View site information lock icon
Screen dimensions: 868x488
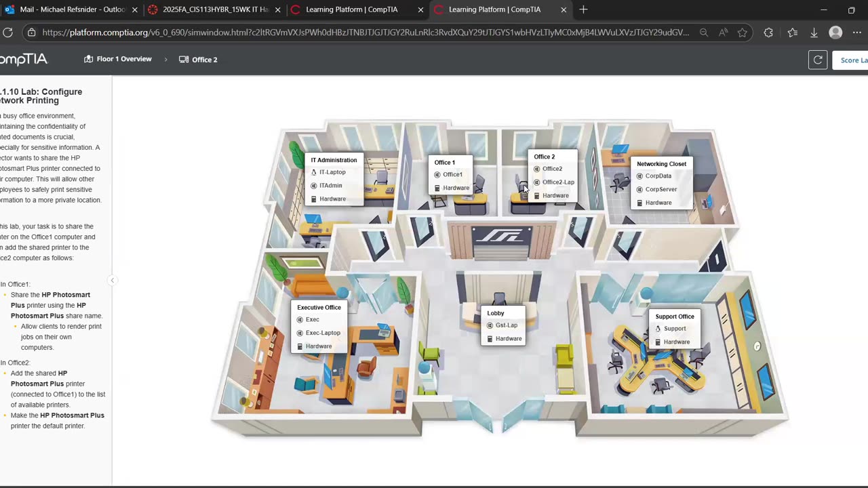point(31,33)
